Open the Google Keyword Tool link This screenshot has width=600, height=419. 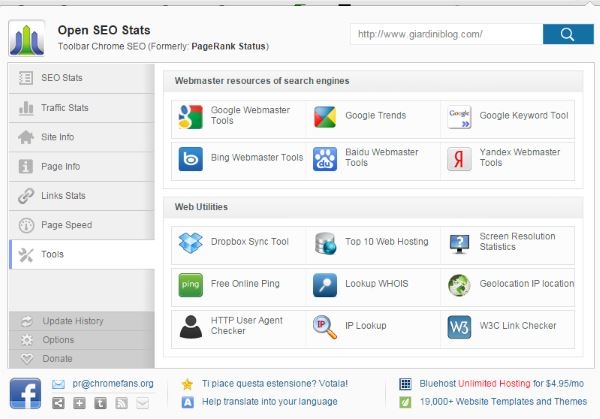tap(523, 115)
